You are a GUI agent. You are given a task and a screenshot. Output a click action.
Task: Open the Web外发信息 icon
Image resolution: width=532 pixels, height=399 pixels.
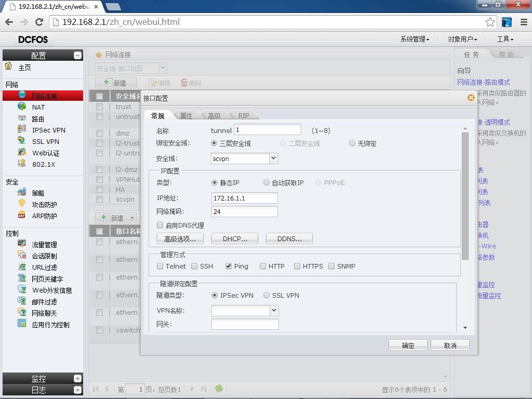(x=22, y=289)
